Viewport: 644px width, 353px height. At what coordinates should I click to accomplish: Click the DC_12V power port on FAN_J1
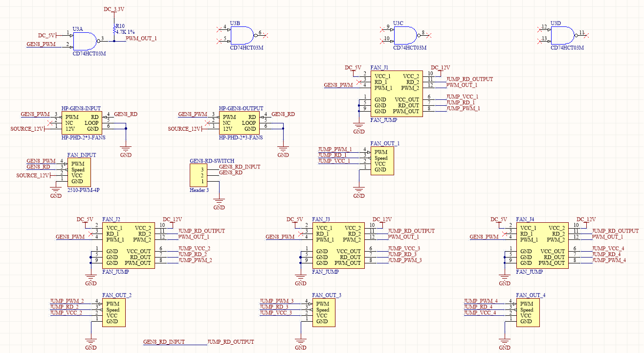tap(440, 68)
